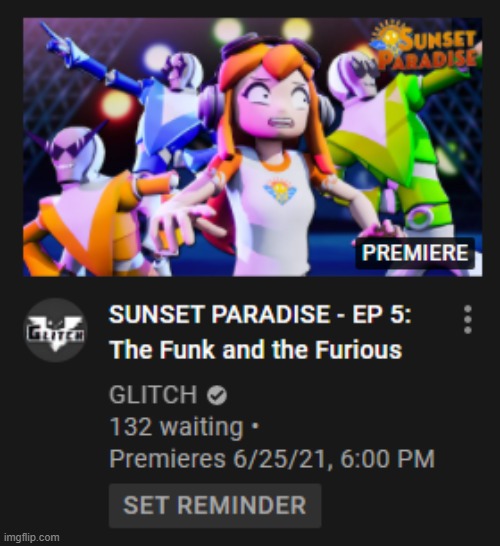The height and width of the screenshot is (546, 500).
Task: Click the '132 waiting' text
Action: 176,427
